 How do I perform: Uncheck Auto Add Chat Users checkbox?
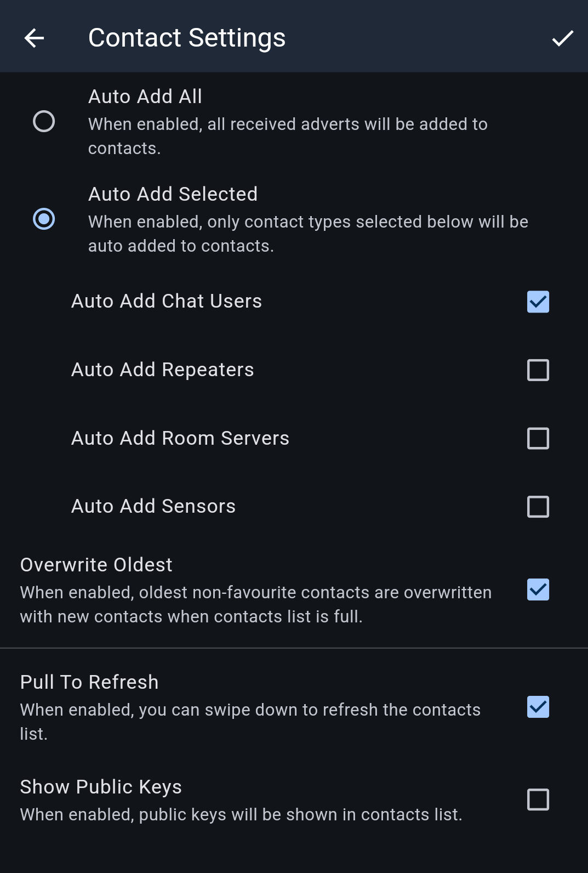(538, 302)
